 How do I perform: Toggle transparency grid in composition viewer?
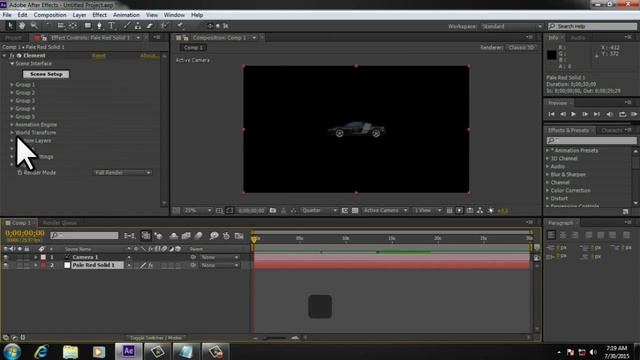coord(355,211)
